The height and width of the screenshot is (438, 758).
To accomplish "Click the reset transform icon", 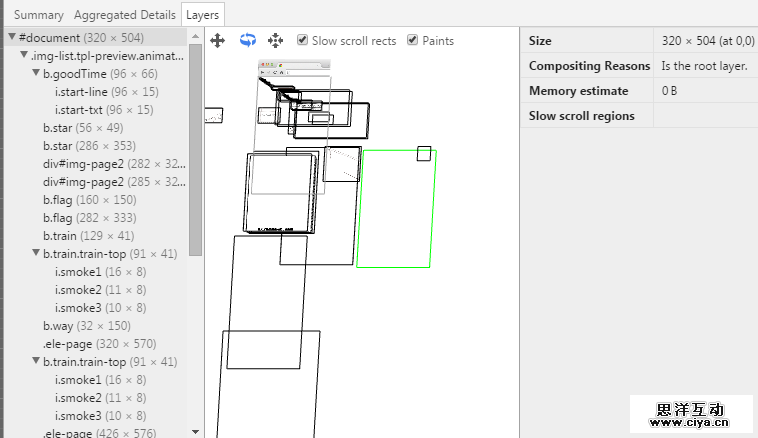I will tap(275, 41).
